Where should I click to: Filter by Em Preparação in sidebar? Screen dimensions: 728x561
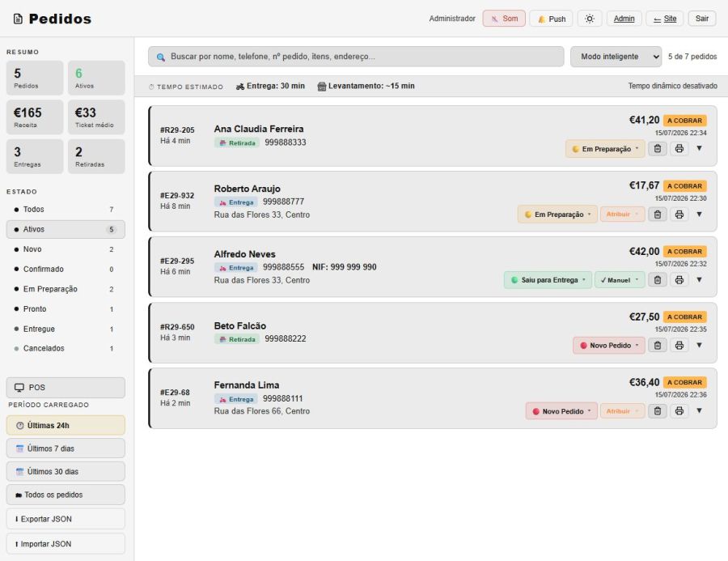click(x=66, y=289)
